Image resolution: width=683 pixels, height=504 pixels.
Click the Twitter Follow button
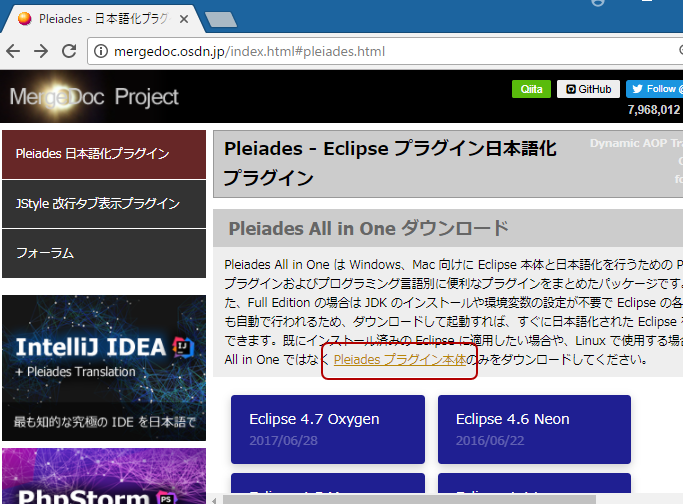654,89
